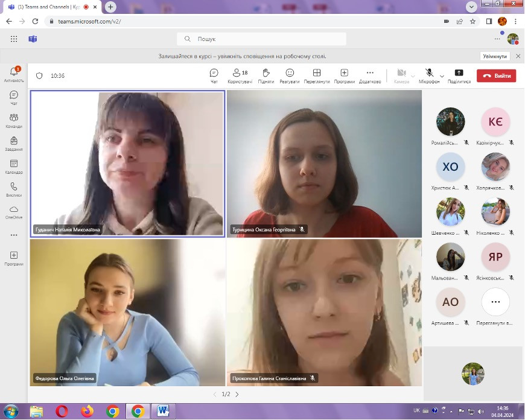Open the Activity bell in sidebar
This screenshot has height=420, width=525.
tap(14, 74)
